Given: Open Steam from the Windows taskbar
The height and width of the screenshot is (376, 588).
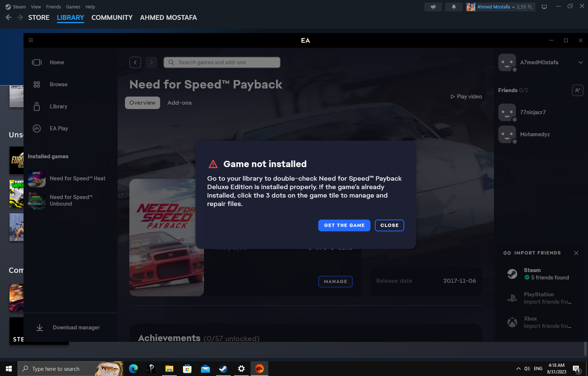Looking at the screenshot, I should pos(223,369).
